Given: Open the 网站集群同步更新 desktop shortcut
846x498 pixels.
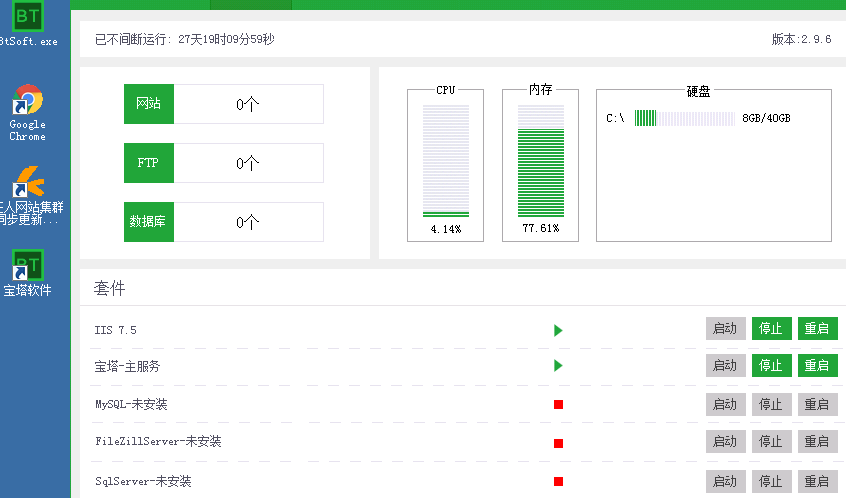Looking at the screenshot, I should coord(30,195).
